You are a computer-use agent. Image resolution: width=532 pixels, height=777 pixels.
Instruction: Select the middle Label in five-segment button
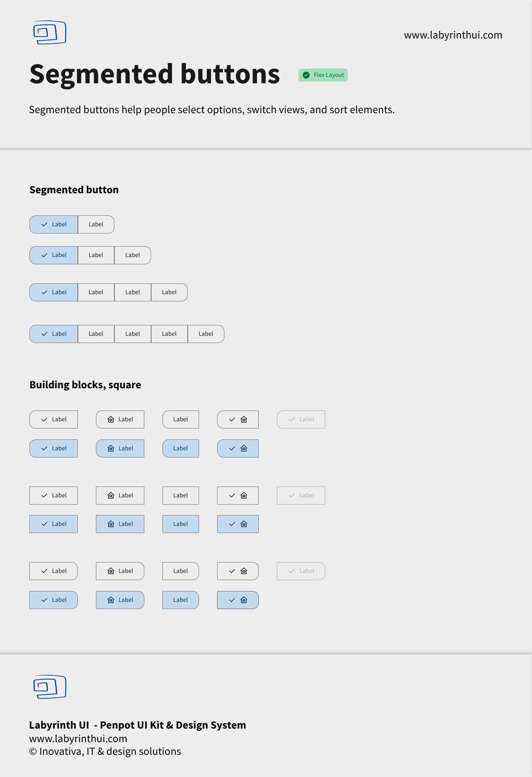coord(133,334)
